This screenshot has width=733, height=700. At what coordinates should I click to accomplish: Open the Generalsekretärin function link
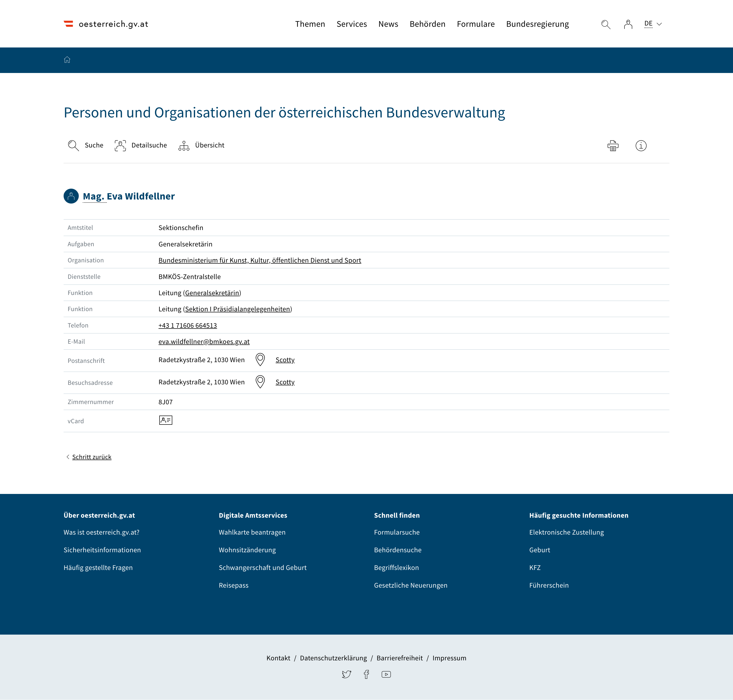tap(212, 293)
